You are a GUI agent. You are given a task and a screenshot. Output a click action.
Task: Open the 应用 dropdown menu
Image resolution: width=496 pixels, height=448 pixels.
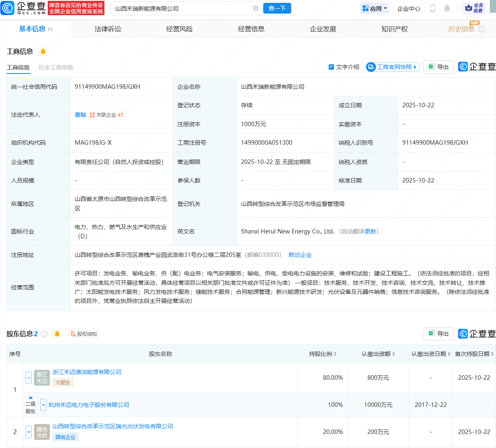pyautogui.click(x=374, y=8)
